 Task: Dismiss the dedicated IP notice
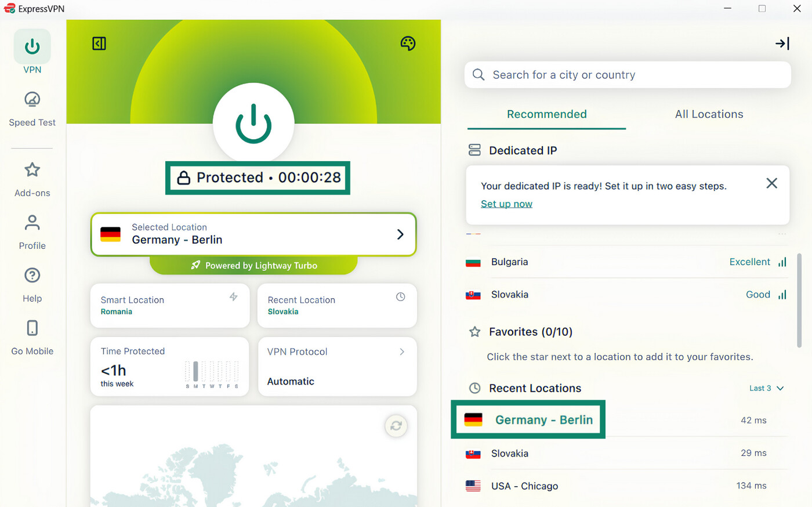[771, 183]
